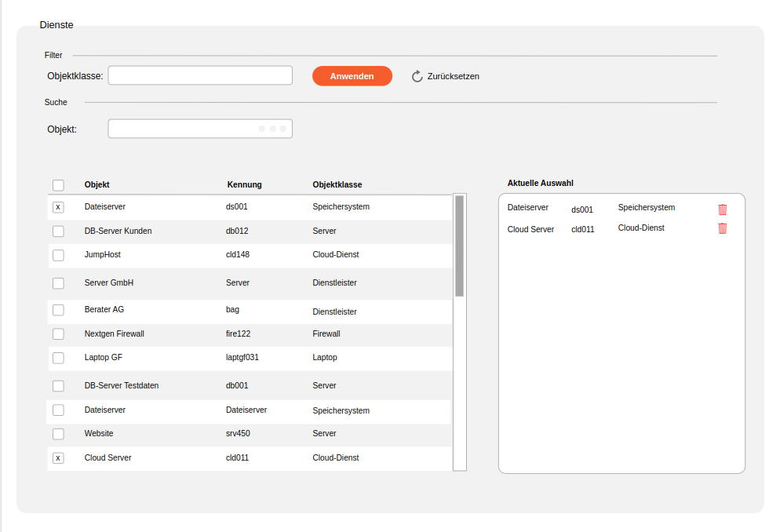Click the 'srv450' Kennung cell
780x532 pixels.
click(238, 433)
